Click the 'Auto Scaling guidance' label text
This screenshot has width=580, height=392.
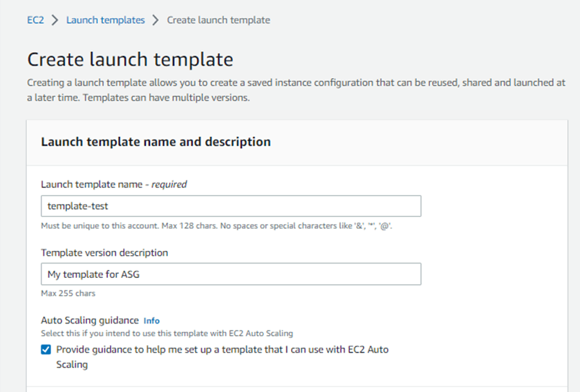coord(90,320)
